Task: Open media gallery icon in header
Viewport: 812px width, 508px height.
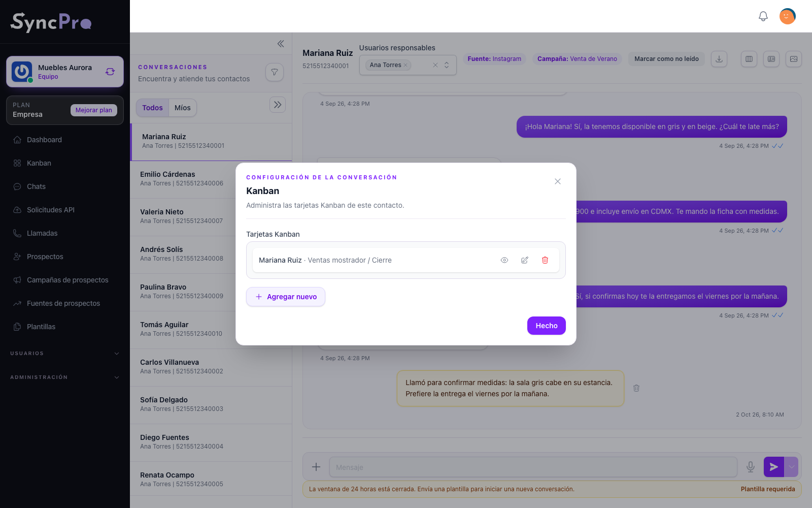Action: tap(794, 59)
